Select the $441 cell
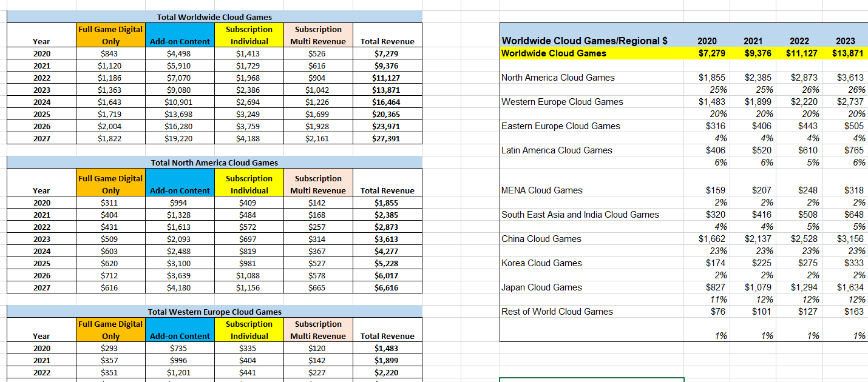The image size is (868, 382). point(249,372)
